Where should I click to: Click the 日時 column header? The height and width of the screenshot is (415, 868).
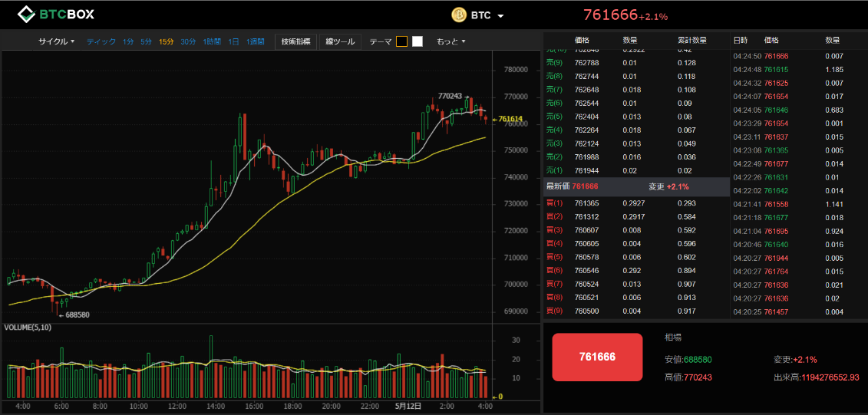[740, 41]
